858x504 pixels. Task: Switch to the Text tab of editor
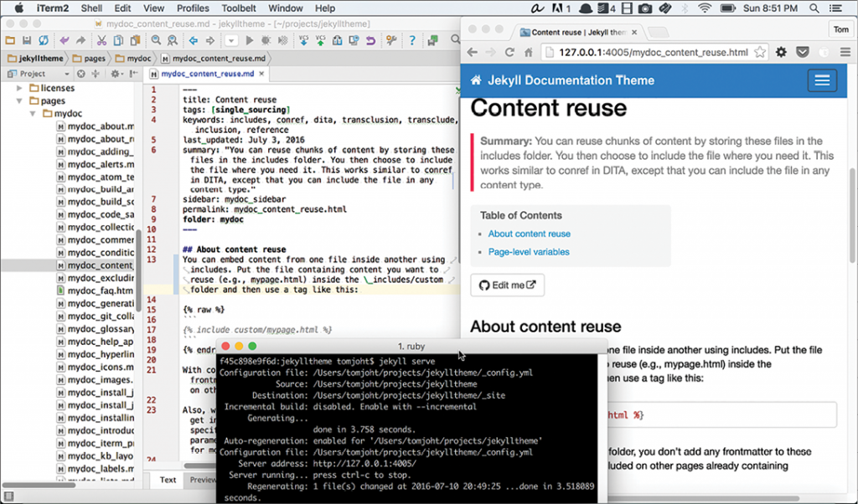pyautogui.click(x=168, y=480)
